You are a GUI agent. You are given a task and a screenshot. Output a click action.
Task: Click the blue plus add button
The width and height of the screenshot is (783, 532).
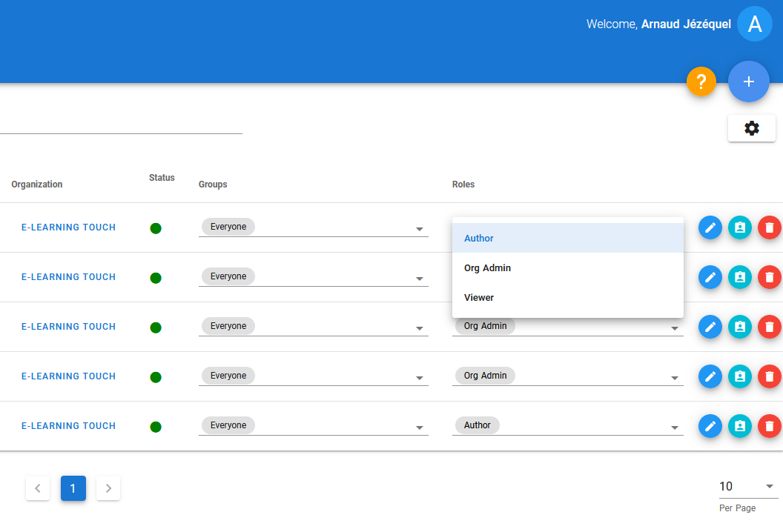748,82
